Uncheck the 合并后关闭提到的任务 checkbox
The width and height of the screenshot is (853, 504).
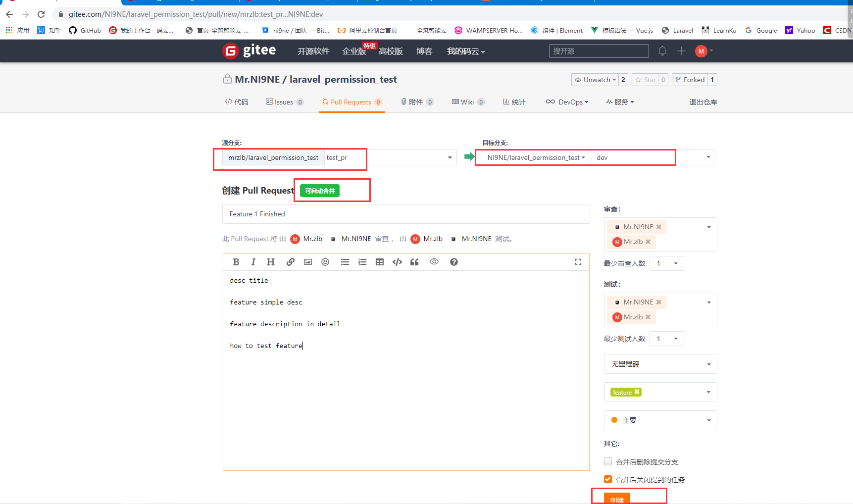click(608, 479)
